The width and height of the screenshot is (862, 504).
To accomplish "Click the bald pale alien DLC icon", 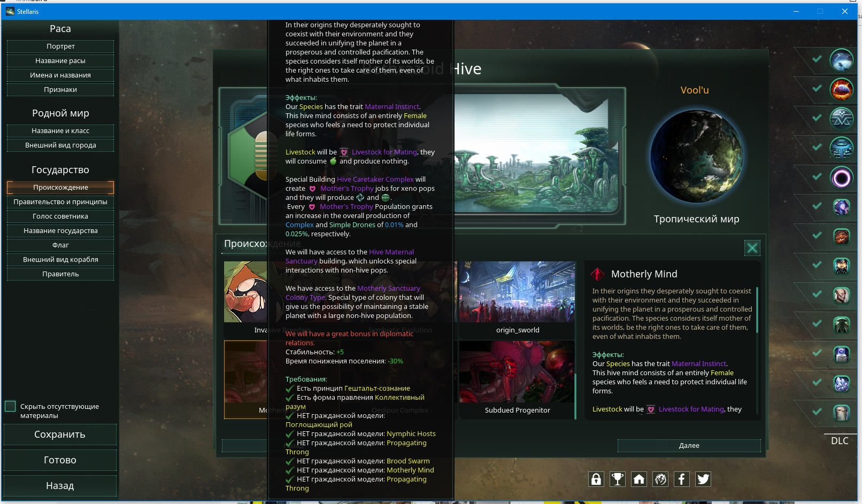I will click(841, 295).
